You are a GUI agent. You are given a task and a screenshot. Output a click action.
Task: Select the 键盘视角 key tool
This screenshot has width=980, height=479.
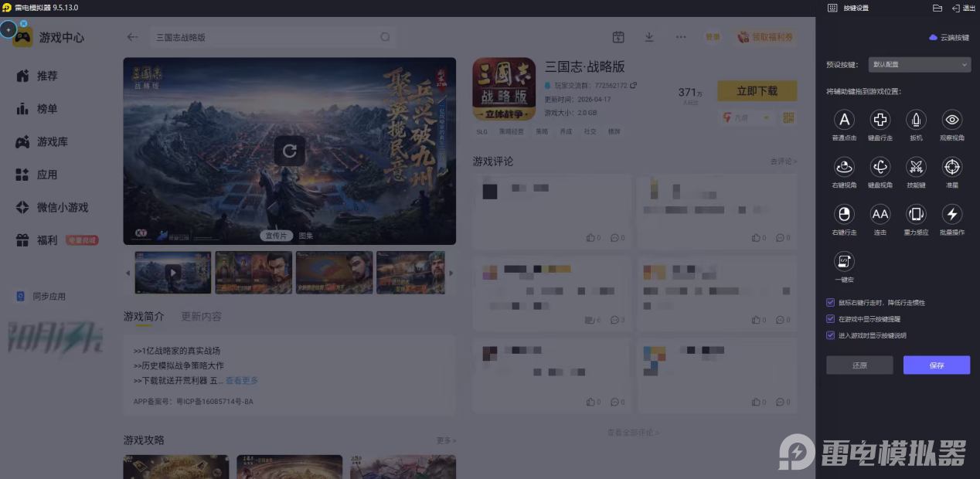(880, 167)
